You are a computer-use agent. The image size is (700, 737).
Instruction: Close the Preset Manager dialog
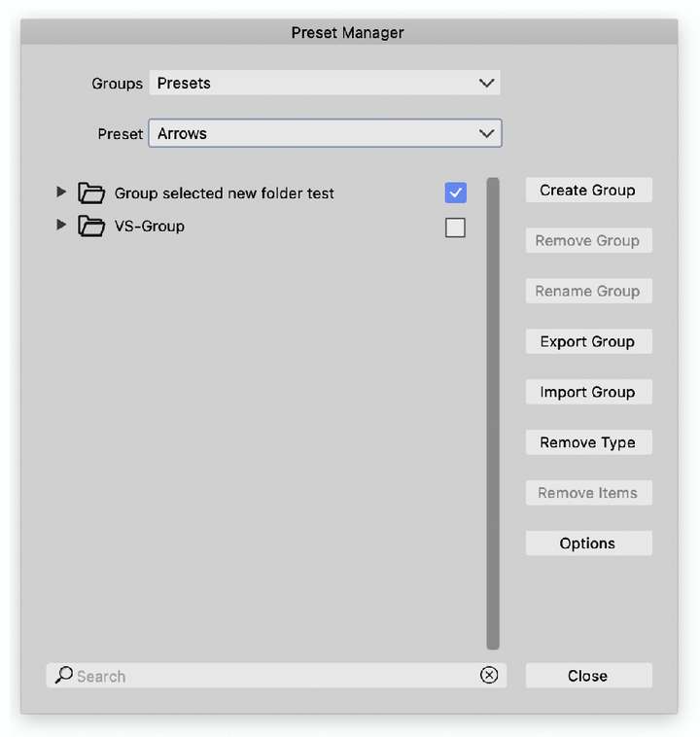click(588, 676)
